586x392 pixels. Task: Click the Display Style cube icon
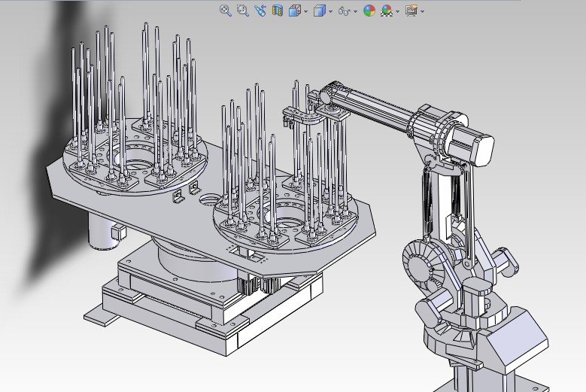pos(320,11)
